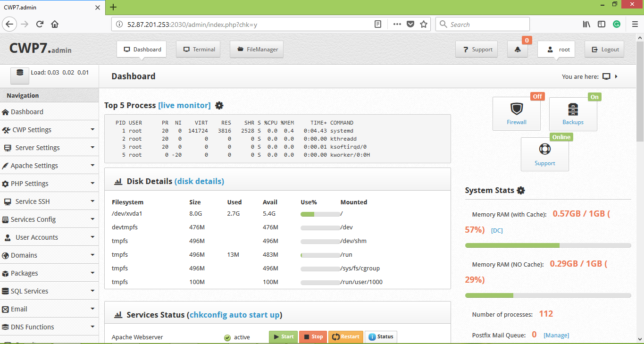Expand Service SSH menu
The width and height of the screenshot is (644, 344).
[50, 201]
